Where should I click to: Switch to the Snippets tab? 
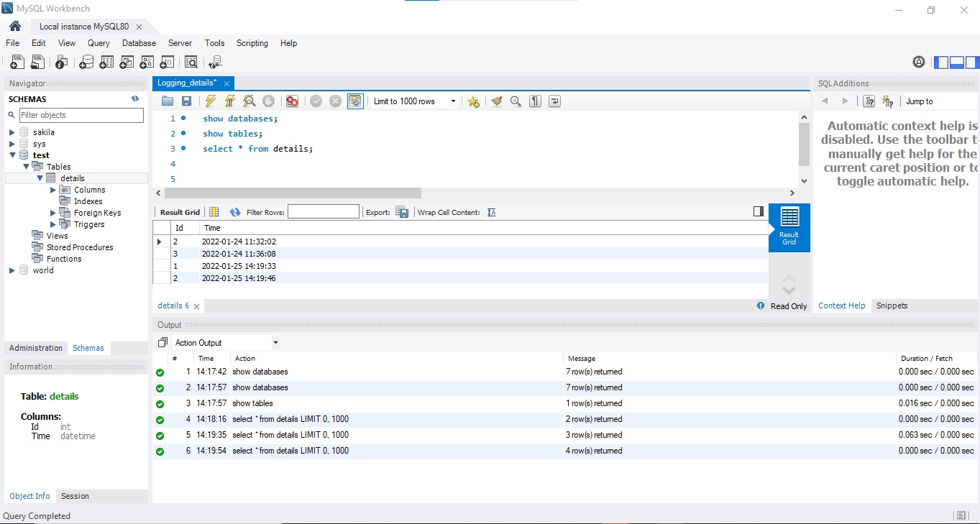[892, 305]
